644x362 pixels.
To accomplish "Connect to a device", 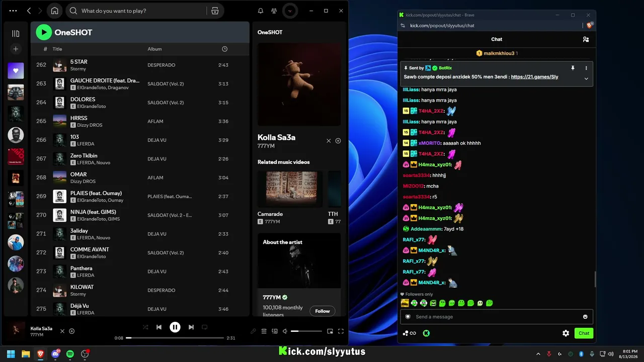I will click(x=275, y=331).
